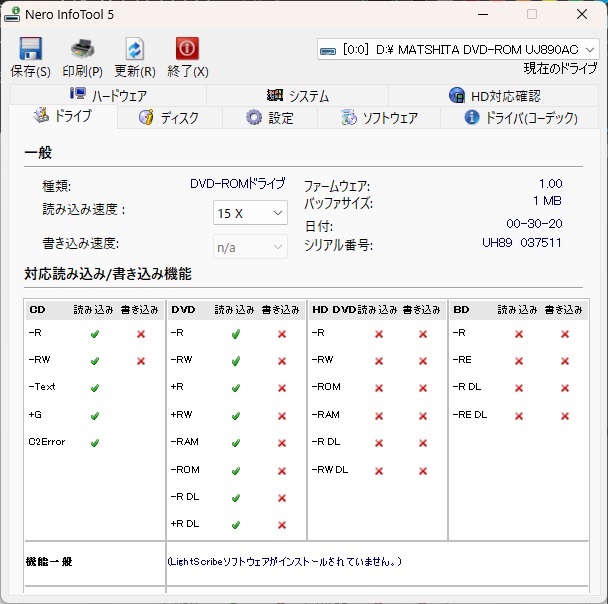The height and width of the screenshot is (604, 608).
Task: Open the ドライバ(コーデック) tab
Action: click(520, 117)
